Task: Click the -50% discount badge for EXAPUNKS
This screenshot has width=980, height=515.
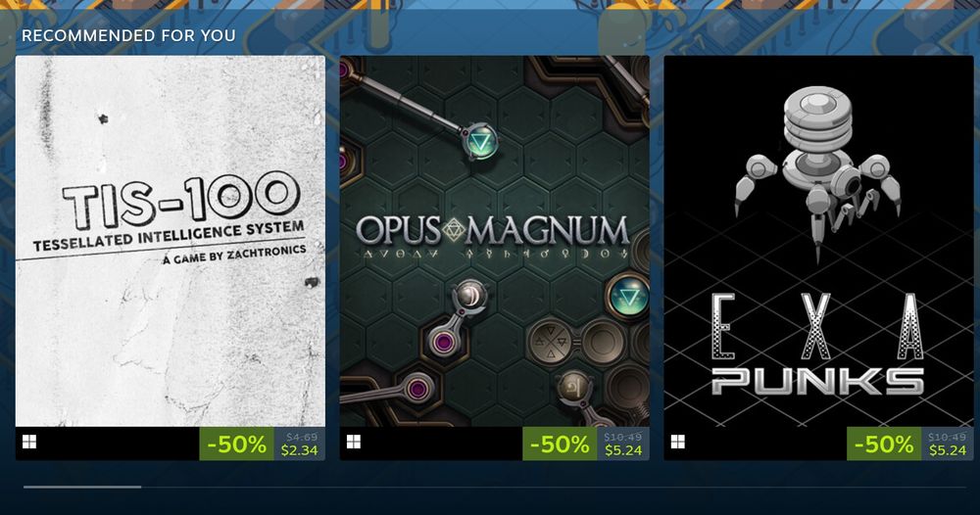Action: point(884,444)
